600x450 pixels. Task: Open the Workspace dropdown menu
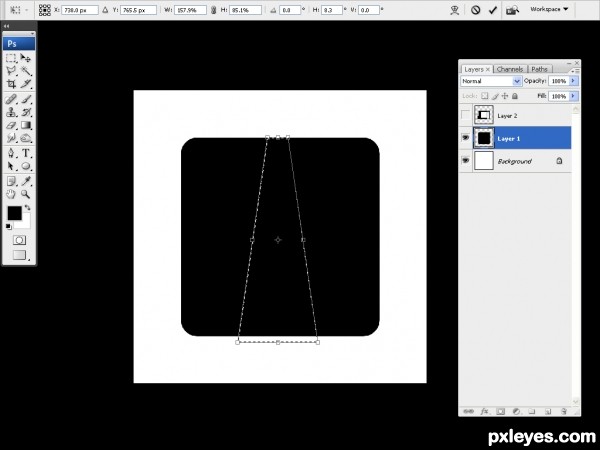point(549,9)
